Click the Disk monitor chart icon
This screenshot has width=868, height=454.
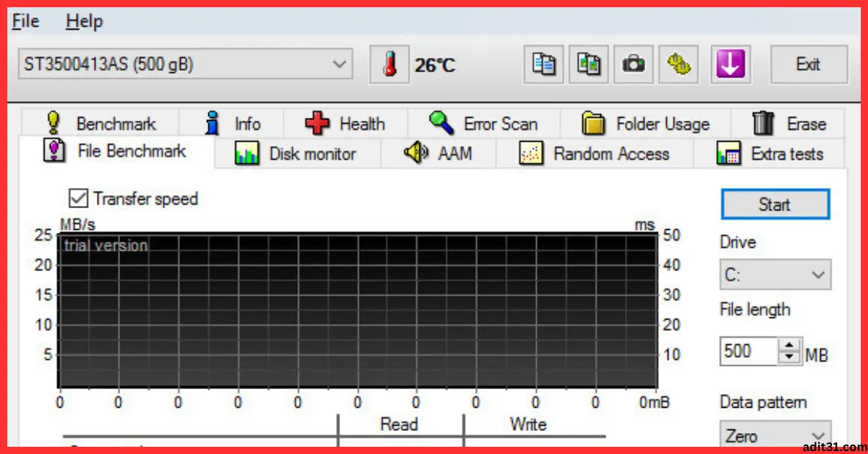(247, 154)
